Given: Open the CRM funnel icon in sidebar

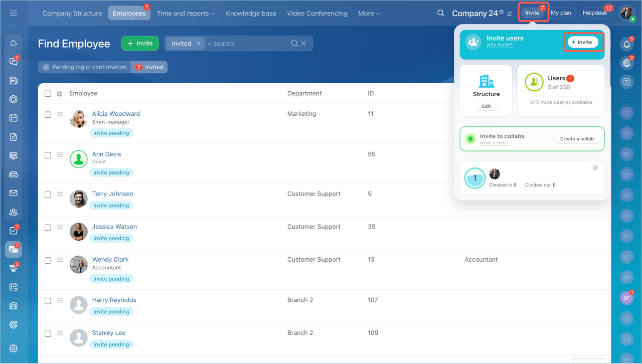Looking at the screenshot, I should 14,268.
